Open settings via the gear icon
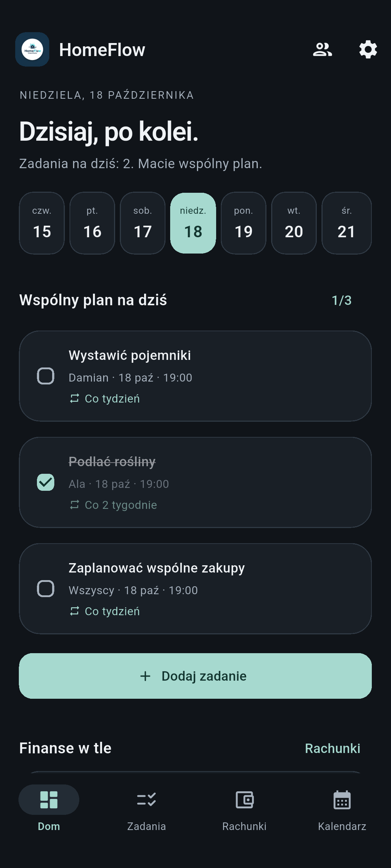Image resolution: width=391 pixels, height=868 pixels. point(368,50)
